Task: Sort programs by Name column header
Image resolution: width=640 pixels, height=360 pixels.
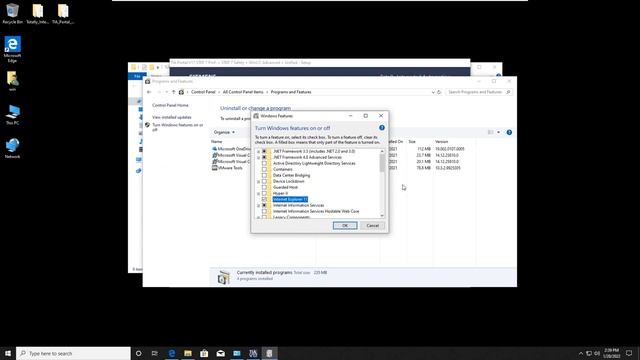Action: [217, 142]
